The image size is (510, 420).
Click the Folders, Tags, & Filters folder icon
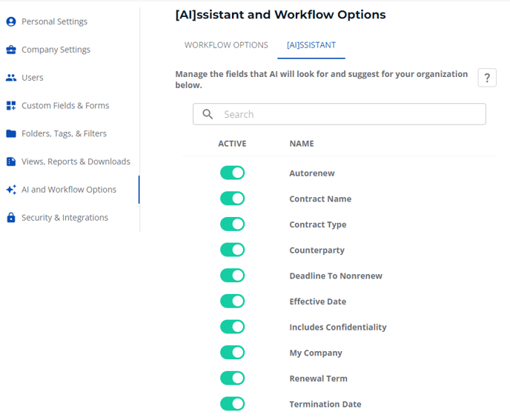pos(11,133)
